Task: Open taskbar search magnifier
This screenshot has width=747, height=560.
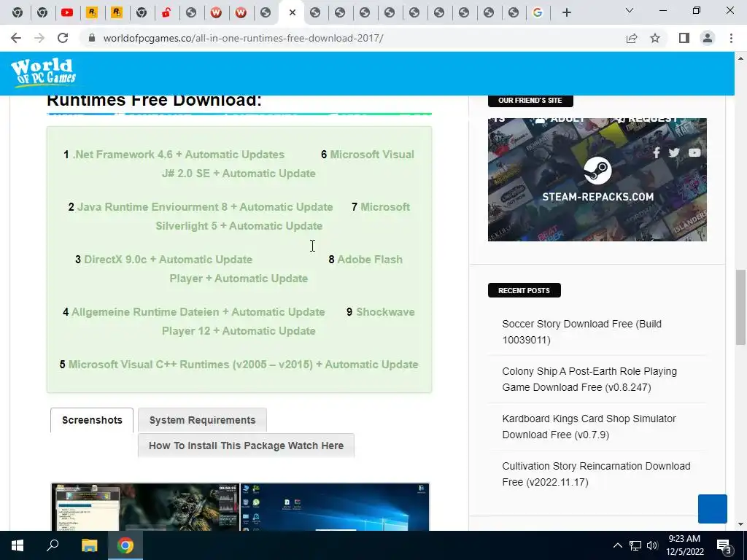Action: point(53,545)
